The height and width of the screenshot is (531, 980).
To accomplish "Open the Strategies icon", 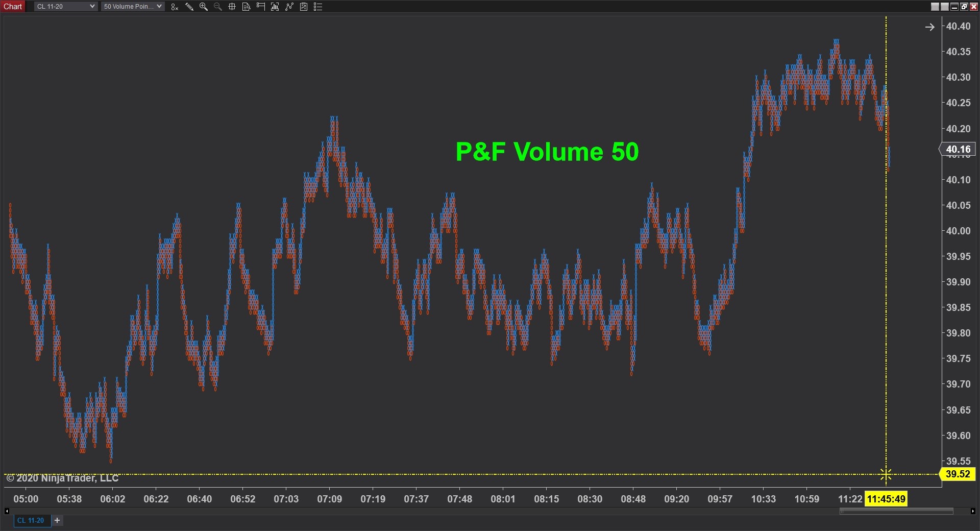I will coord(304,7).
